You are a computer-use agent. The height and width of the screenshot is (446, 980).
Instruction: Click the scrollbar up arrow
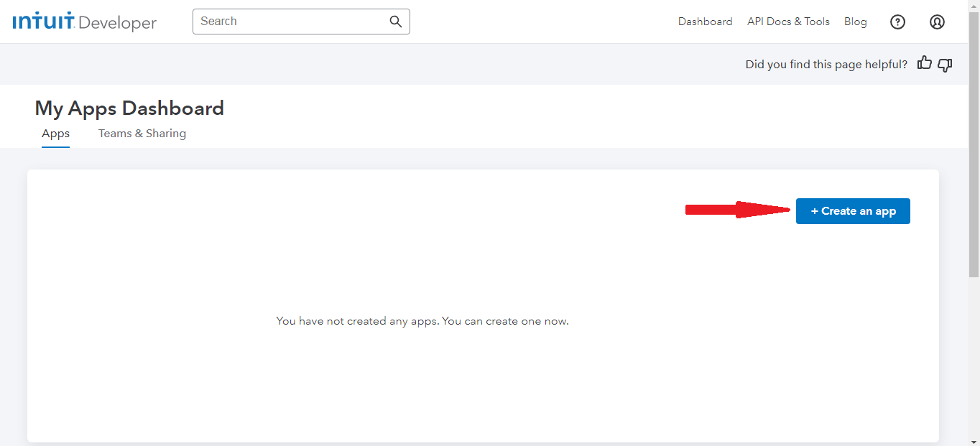(x=974, y=5)
